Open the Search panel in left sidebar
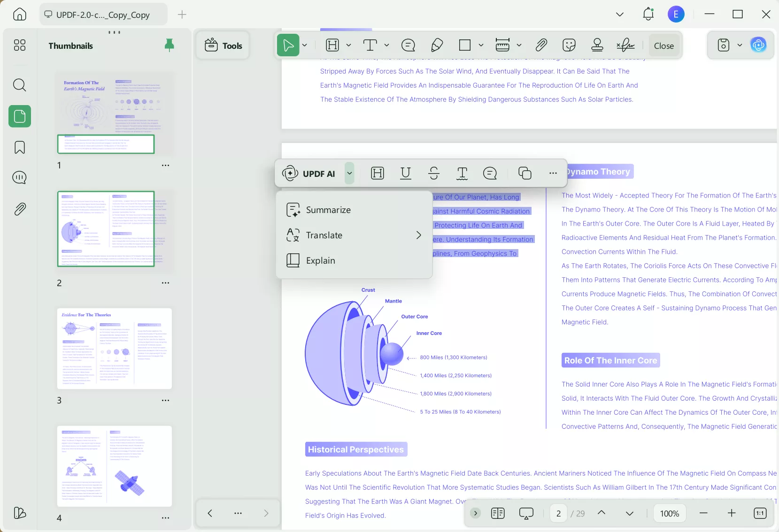The image size is (779, 532). click(20, 85)
